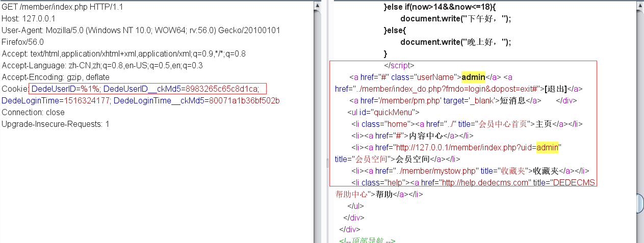Click the closing </ul> tag line

(x=356, y=206)
